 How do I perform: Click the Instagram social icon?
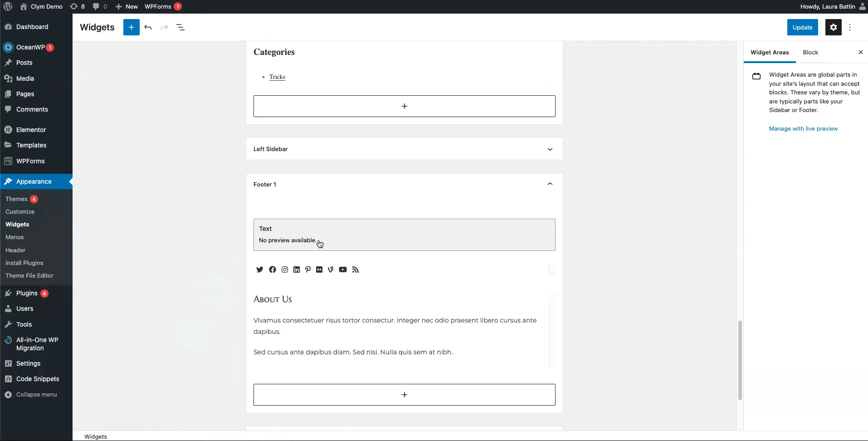pos(284,269)
